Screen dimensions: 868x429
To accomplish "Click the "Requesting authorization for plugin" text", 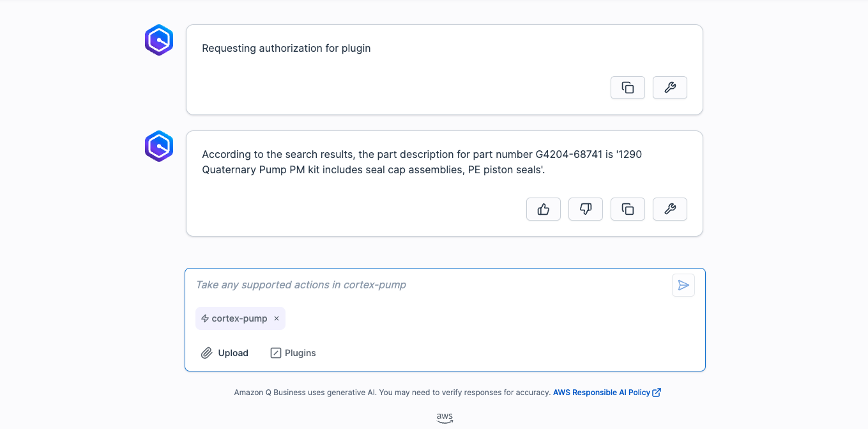I will (x=286, y=49).
